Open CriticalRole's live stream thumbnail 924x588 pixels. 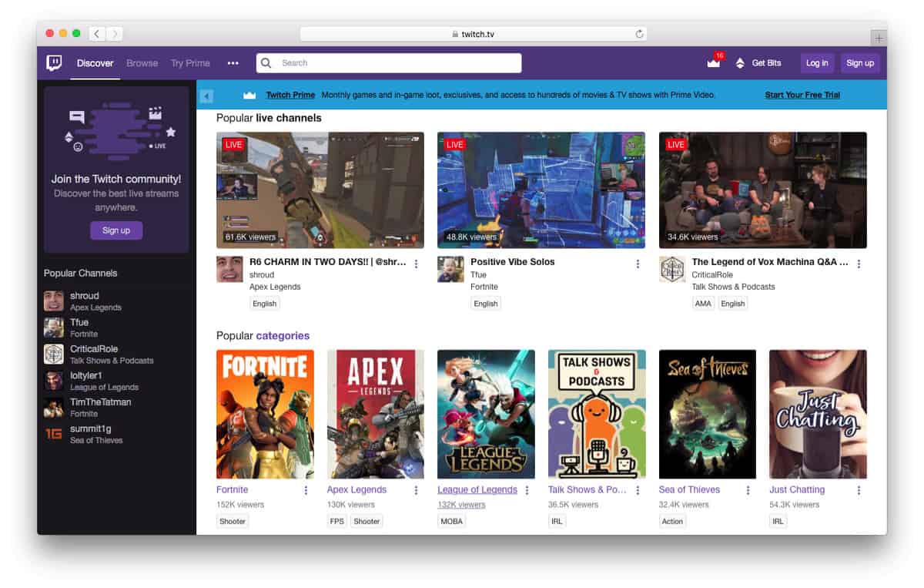(x=763, y=190)
